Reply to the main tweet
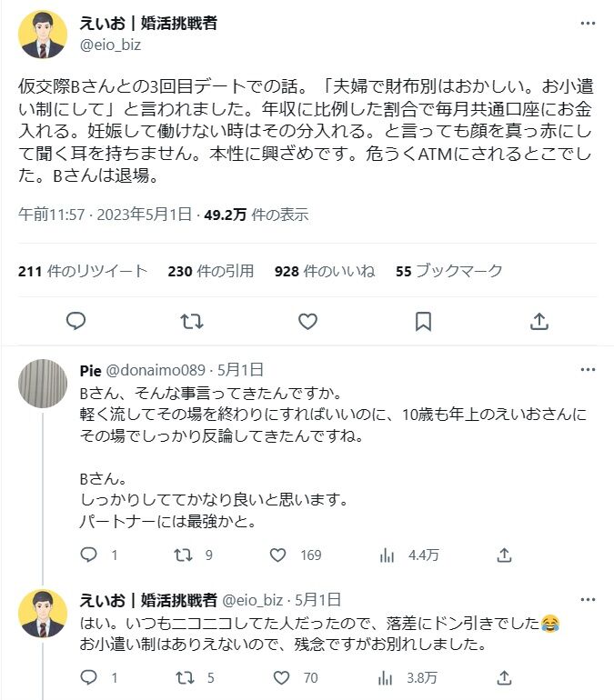Image resolution: width=614 pixels, height=700 pixels. pos(76,321)
